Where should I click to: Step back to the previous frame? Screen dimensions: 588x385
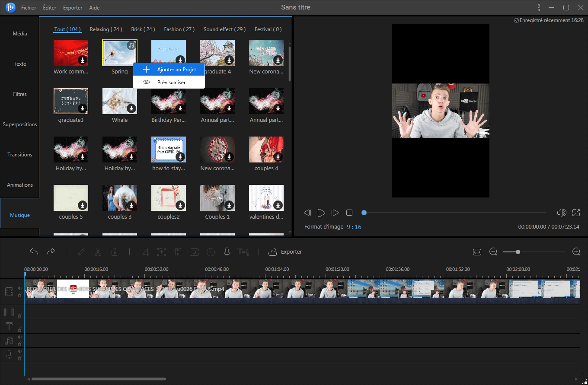pos(307,213)
